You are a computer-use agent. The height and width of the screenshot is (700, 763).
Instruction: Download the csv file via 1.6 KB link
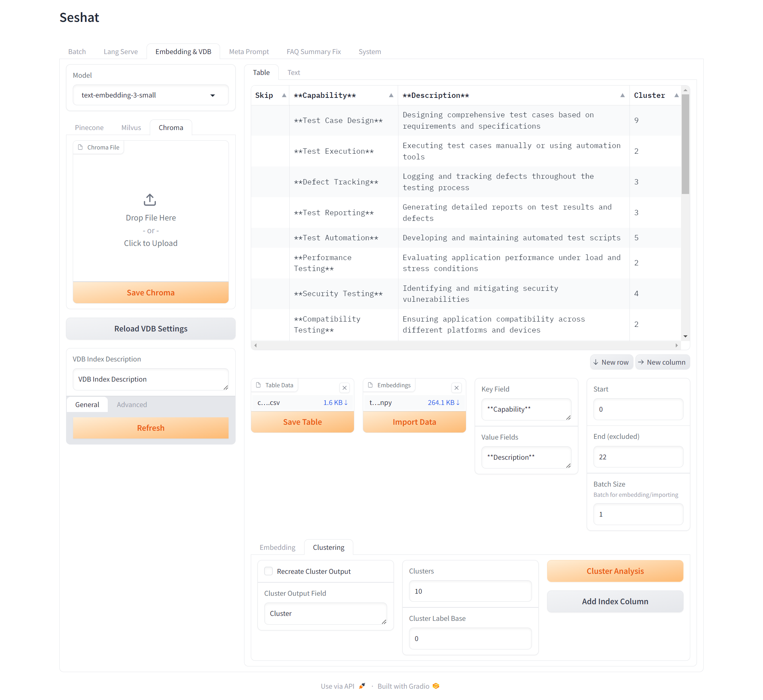point(335,403)
